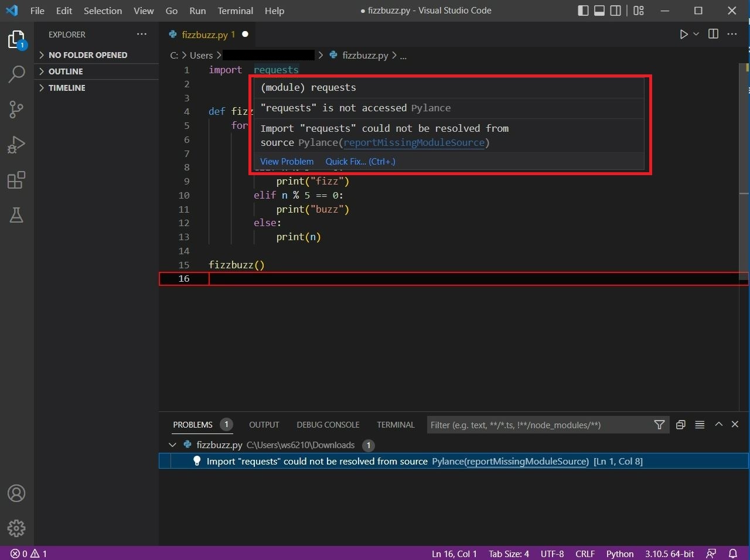Image resolution: width=750 pixels, height=560 pixels.
Task: Toggle bottom panel visibility in title bar
Action: (599, 11)
